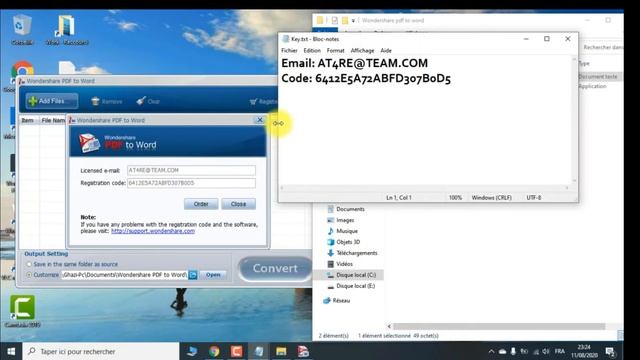Open the Fichier menu in Notepad

pyautogui.click(x=289, y=51)
